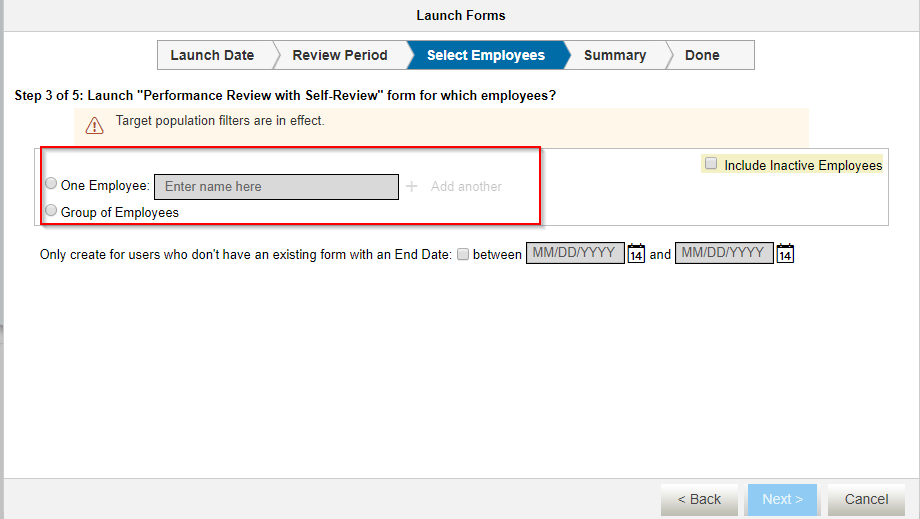This screenshot has height=519, width=920.
Task: Click the first MM/DD/YYYY date field
Action: (575, 253)
